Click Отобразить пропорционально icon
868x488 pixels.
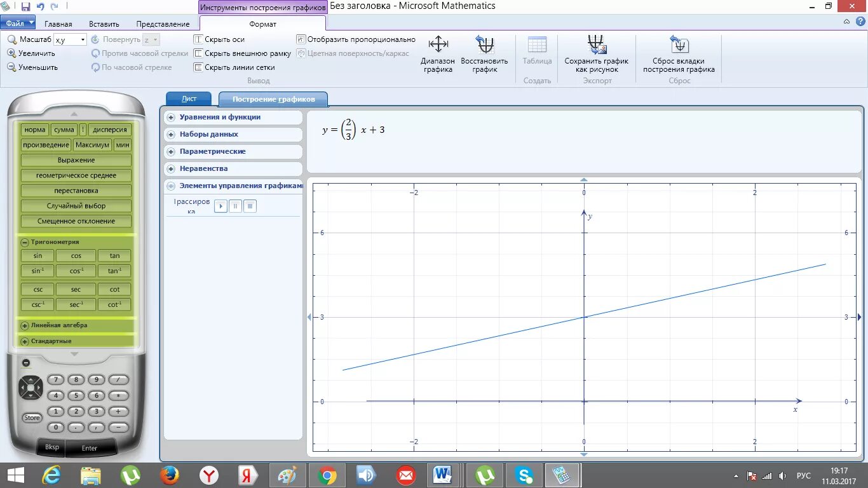pyautogui.click(x=301, y=39)
